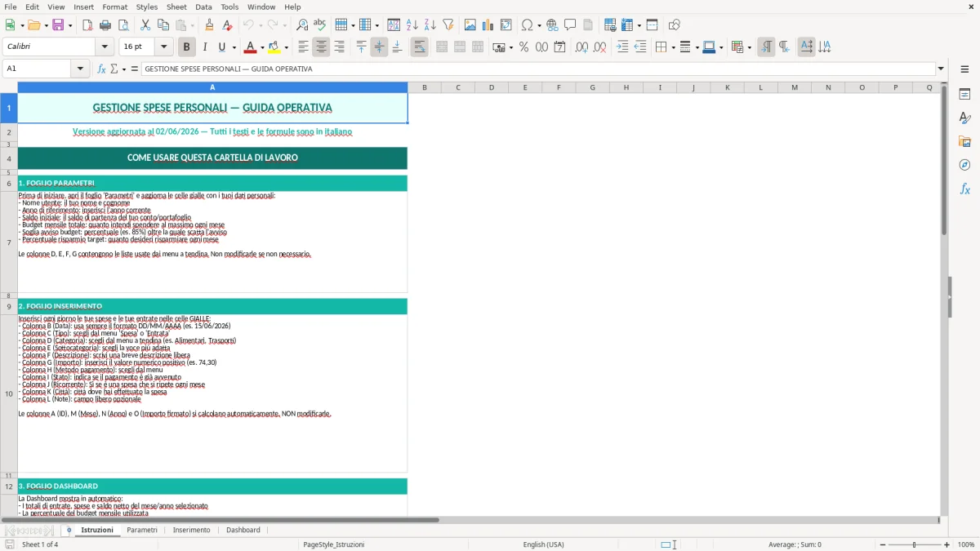
Task: Apply yellow background highlight color
Action: tap(274, 47)
